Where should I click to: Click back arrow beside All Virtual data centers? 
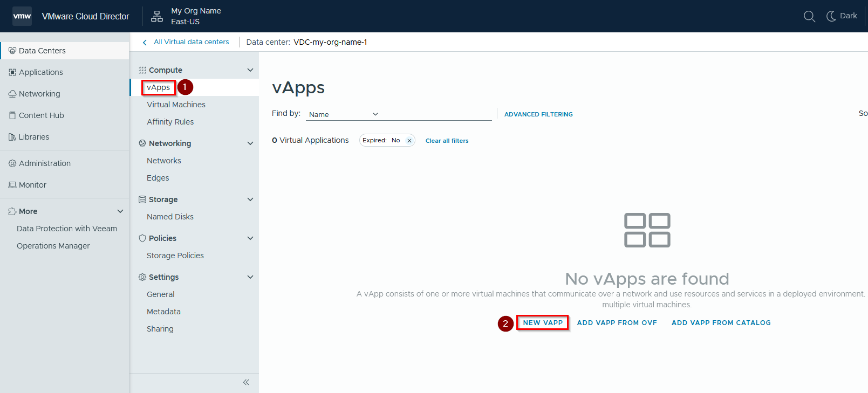[145, 42]
